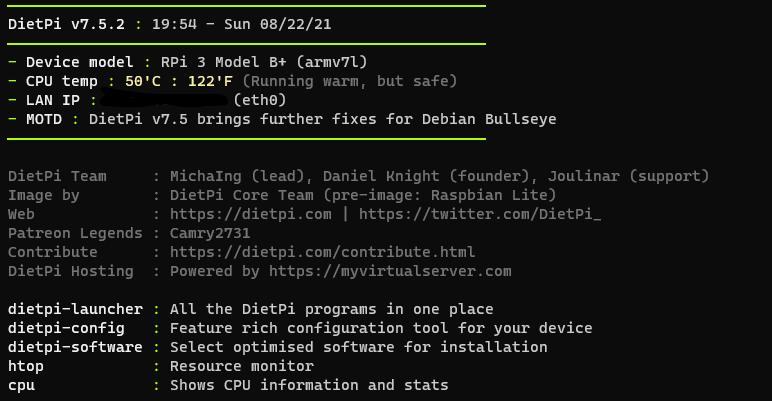Open the myvirtualserver.com hosting link
Image resolution: width=772 pixels, height=401 pixels.
click(390, 271)
